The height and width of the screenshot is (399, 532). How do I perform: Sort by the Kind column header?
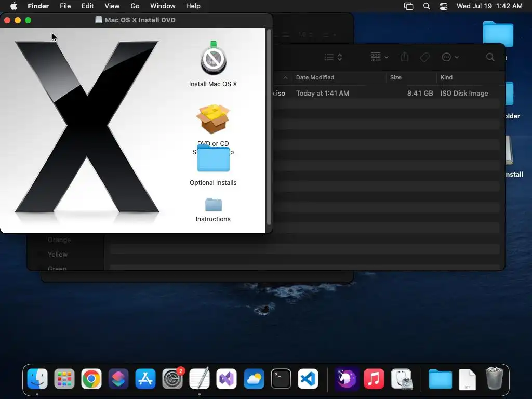(x=446, y=77)
